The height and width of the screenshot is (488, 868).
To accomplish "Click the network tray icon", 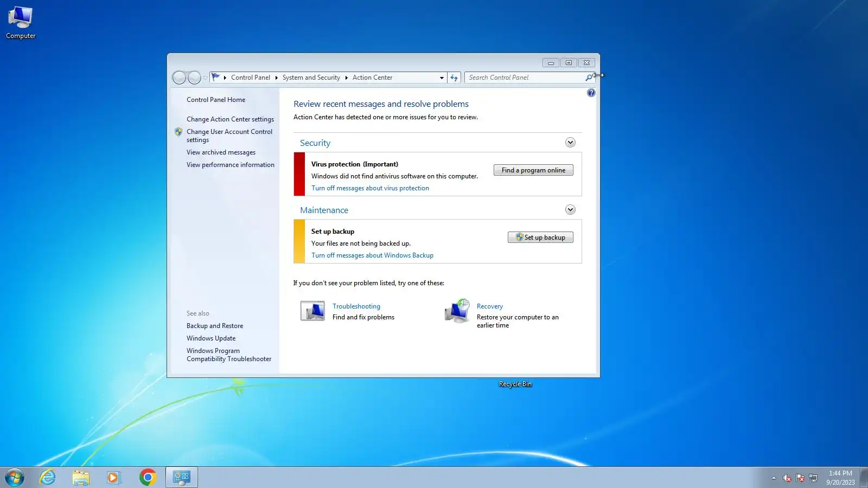I will pos(813,478).
